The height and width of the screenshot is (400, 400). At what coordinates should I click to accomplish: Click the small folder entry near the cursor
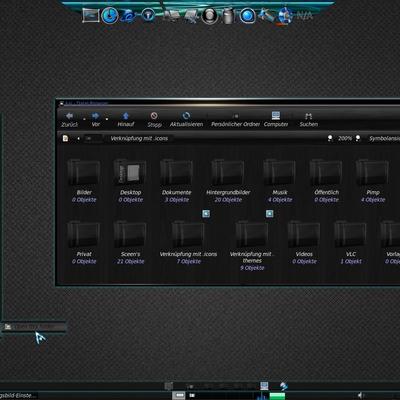34,327
